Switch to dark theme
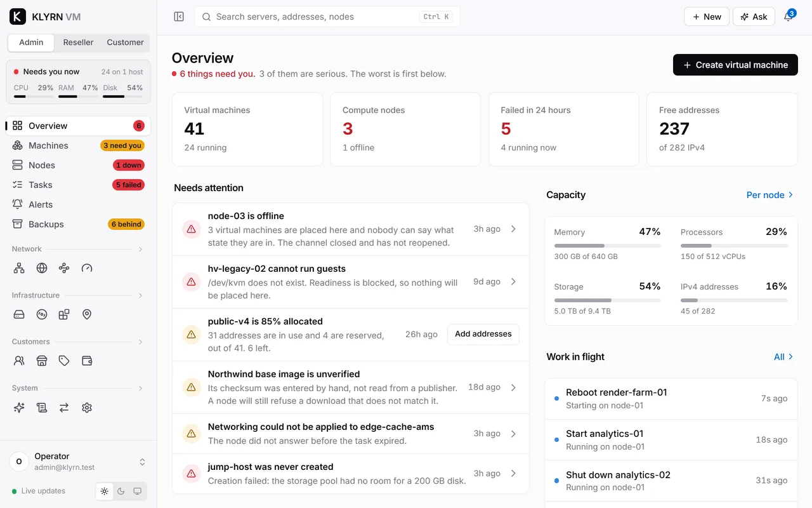 click(121, 491)
